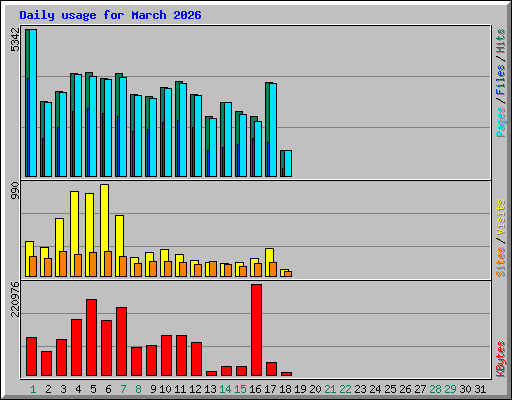Click day 13 on the x-axis
This screenshot has width=512, height=400.
point(210,389)
